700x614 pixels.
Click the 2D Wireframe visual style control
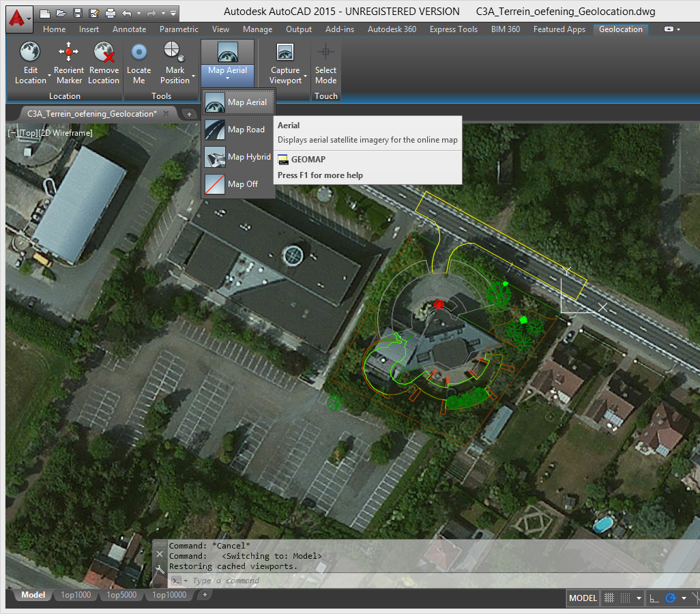tap(66, 133)
